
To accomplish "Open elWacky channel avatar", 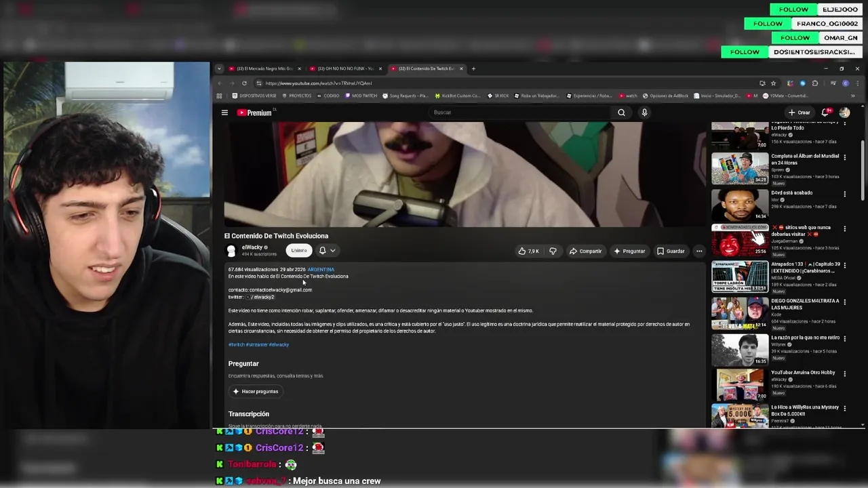I will click(x=231, y=251).
